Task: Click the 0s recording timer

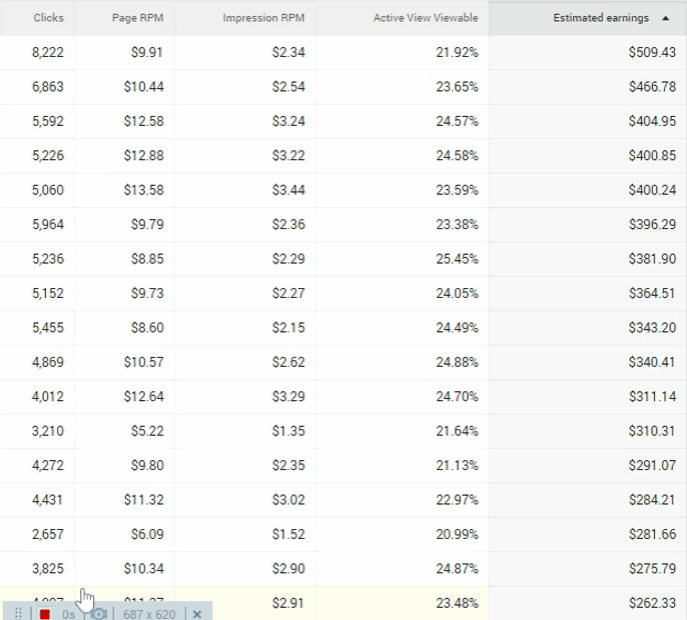Action: [x=68, y=614]
